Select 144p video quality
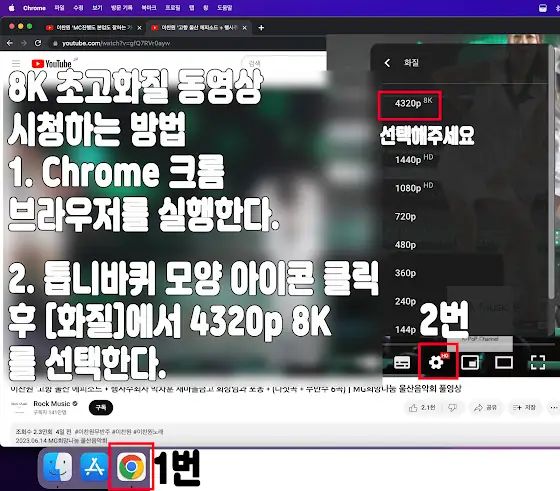 click(405, 329)
